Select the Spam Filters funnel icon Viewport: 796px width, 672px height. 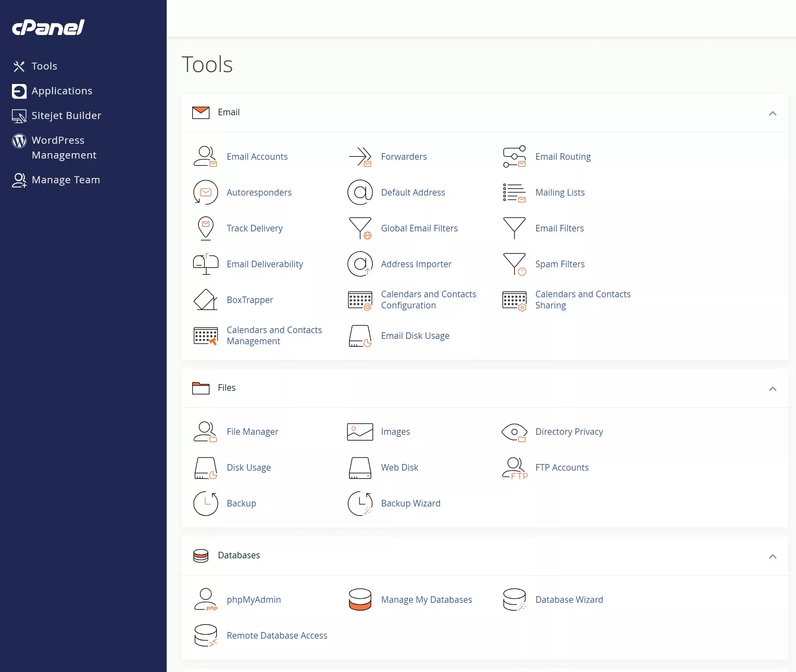[514, 264]
